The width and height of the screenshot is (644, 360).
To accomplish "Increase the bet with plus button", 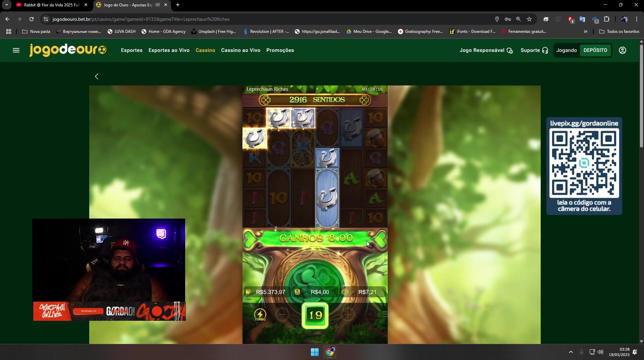I will (348, 314).
